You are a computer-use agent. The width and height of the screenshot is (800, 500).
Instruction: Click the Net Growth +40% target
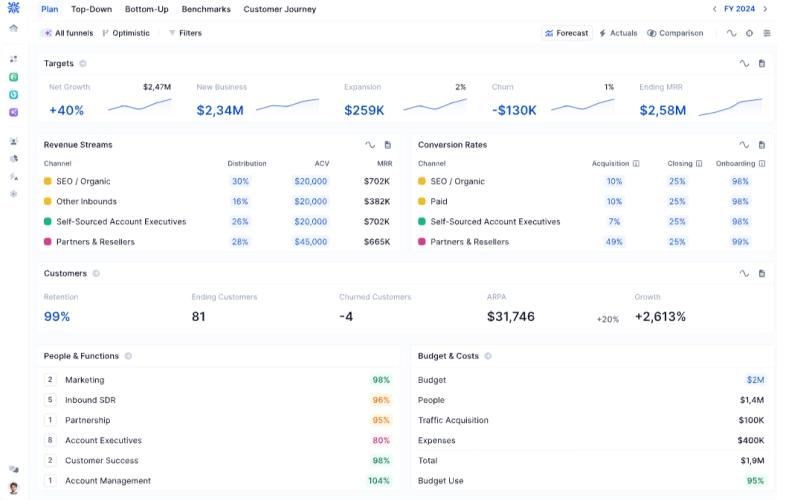coord(66,110)
